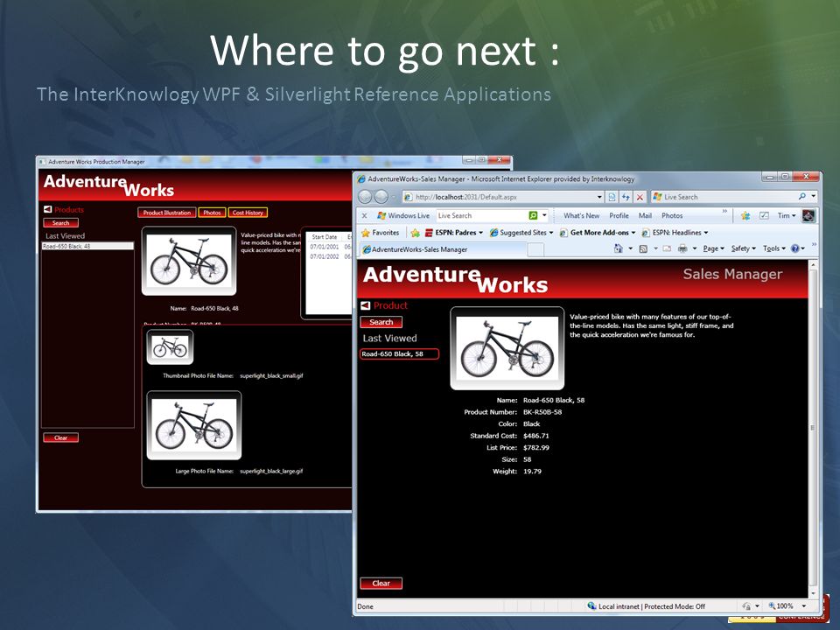Click the top-right Live Search input box

pyautogui.click(x=729, y=197)
